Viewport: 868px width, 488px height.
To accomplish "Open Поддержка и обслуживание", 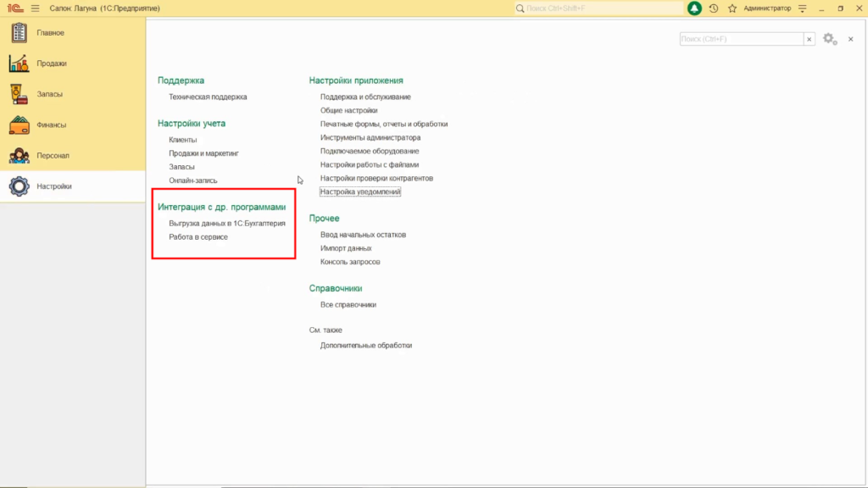I will click(x=365, y=97).
